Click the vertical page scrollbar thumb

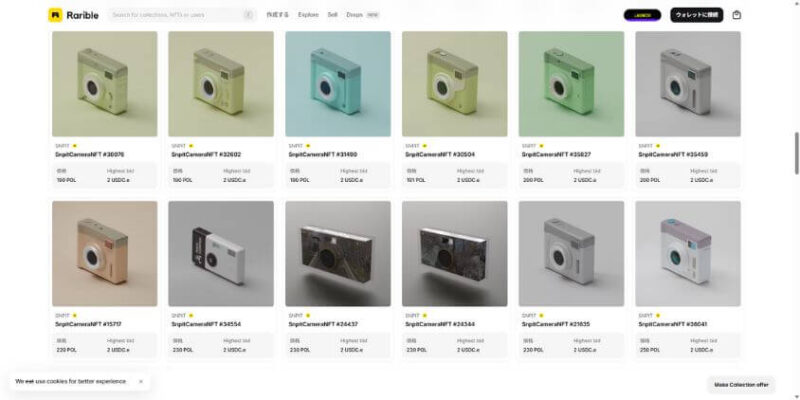[x=796, y=153]
